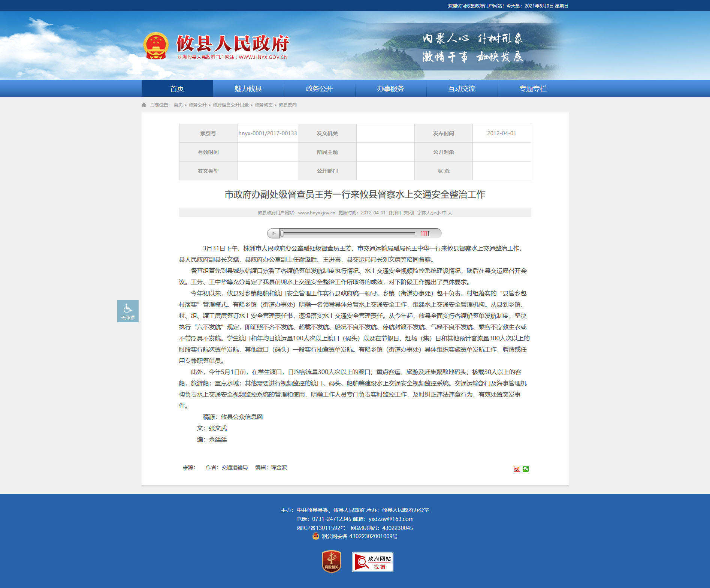This screenshot has height=588, width=710.
Task: Open the 首页 navigation tab
Action: pyautogui.click(x=177, y=88)
